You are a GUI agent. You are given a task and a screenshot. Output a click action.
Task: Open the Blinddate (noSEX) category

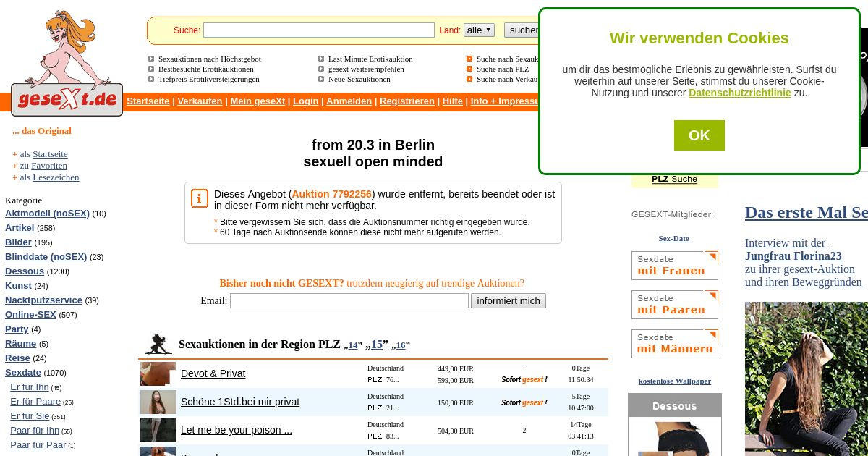[46, 257]
